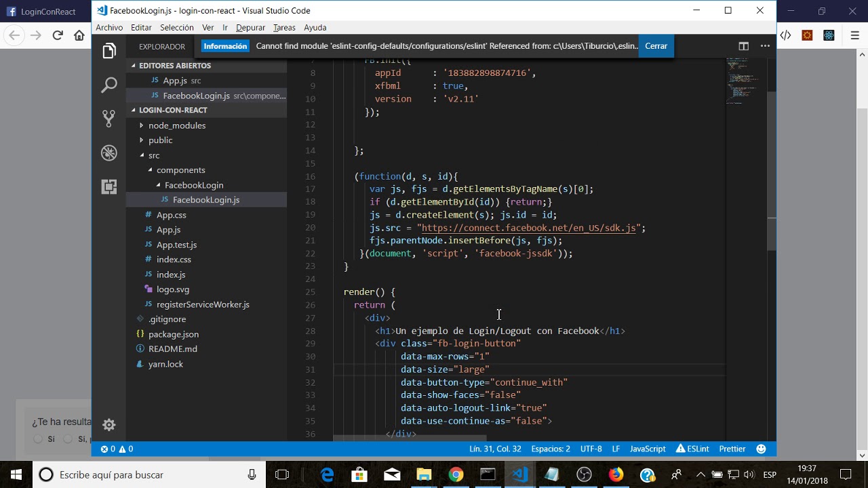The width and height of the screenshot is (868, 488).
Task: Click the ESLint warning status item
Action: tap(692, 449)
